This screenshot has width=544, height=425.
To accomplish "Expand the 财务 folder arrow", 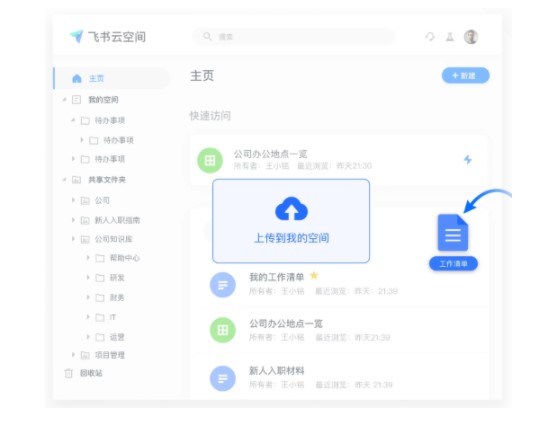I will point(88,297).
